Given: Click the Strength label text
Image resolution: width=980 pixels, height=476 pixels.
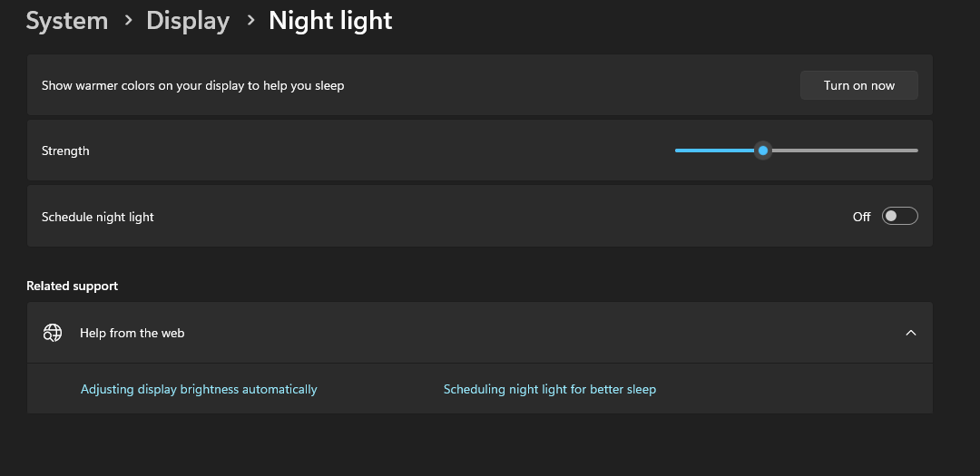Looking at the screenshot, I should 65,151.
